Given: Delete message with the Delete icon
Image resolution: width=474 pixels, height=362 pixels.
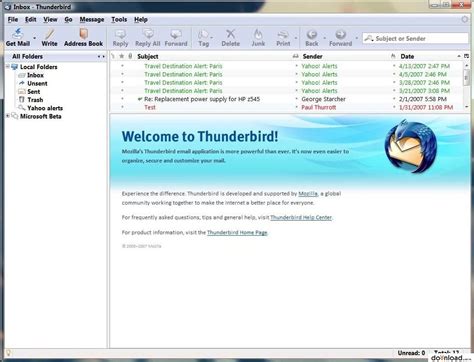Looking at the screenshot, I should point(230,34).
